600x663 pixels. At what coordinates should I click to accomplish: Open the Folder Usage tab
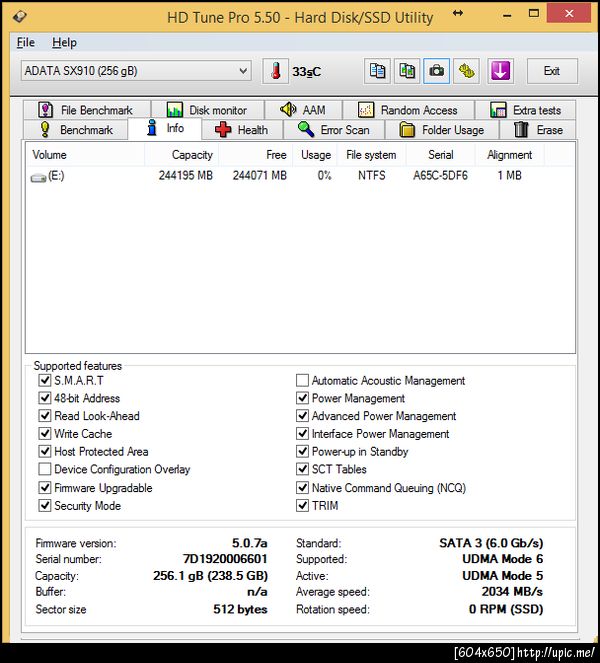(442, 130)
